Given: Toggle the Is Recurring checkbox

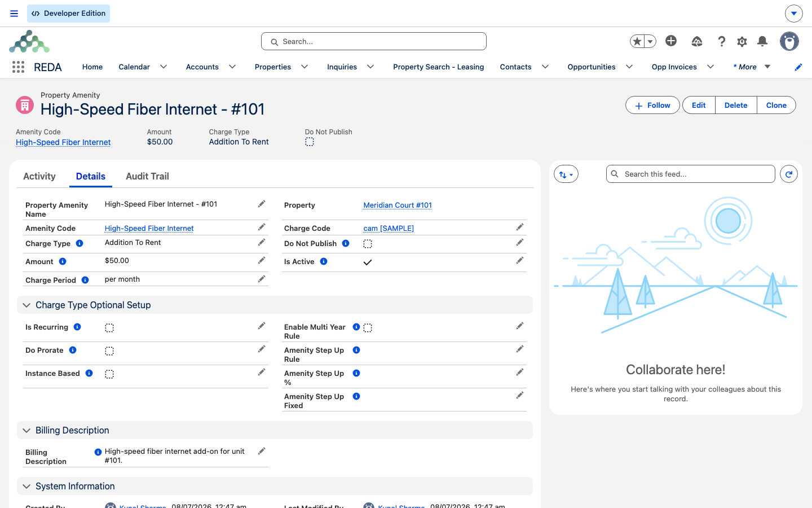Looking at the screenshot, I should click(x=109, y=328).
